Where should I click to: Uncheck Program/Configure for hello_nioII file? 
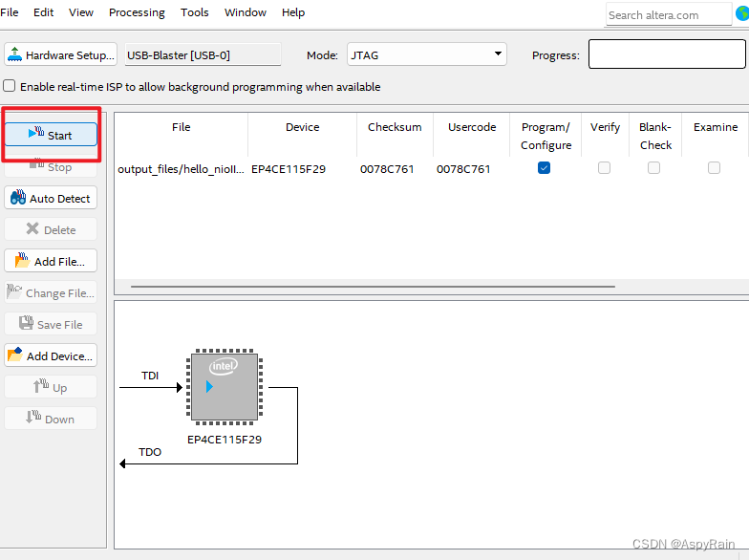tap(544, 168)
